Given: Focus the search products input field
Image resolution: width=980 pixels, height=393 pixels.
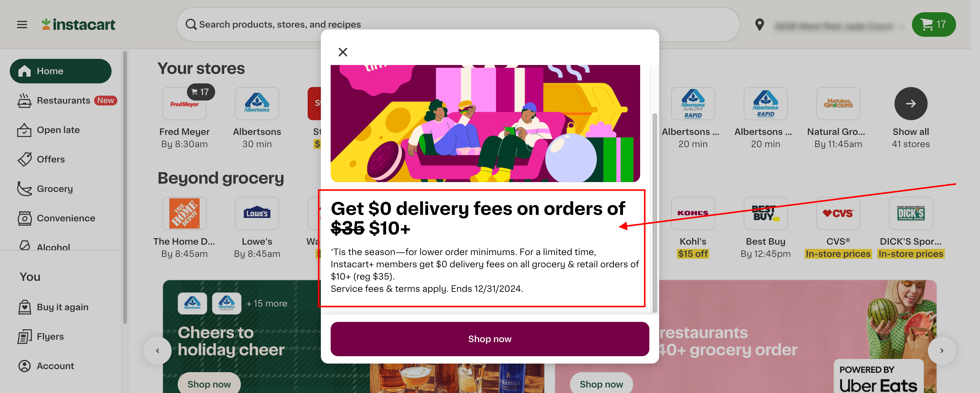Looking at the screenshot, I should coord(458,25).
